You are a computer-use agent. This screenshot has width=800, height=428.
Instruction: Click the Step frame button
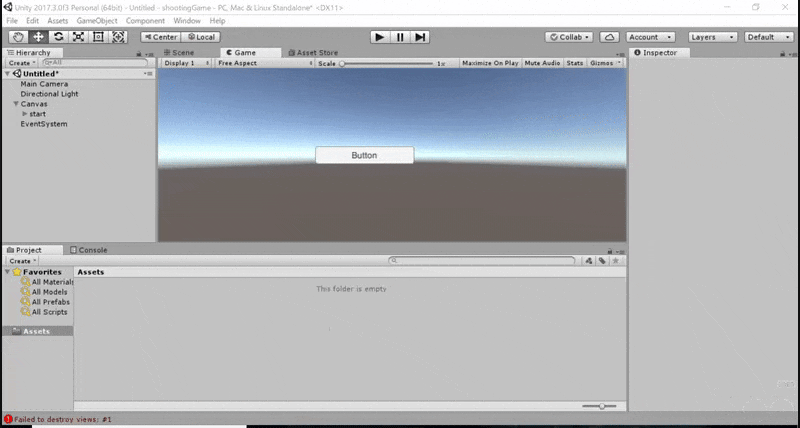click(x=420, y=37)
